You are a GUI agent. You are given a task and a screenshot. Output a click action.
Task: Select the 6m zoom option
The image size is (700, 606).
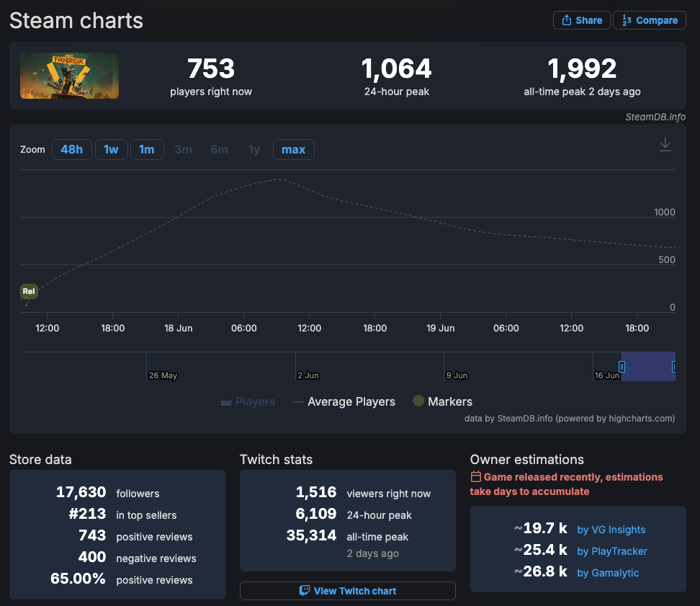[219, 149]
